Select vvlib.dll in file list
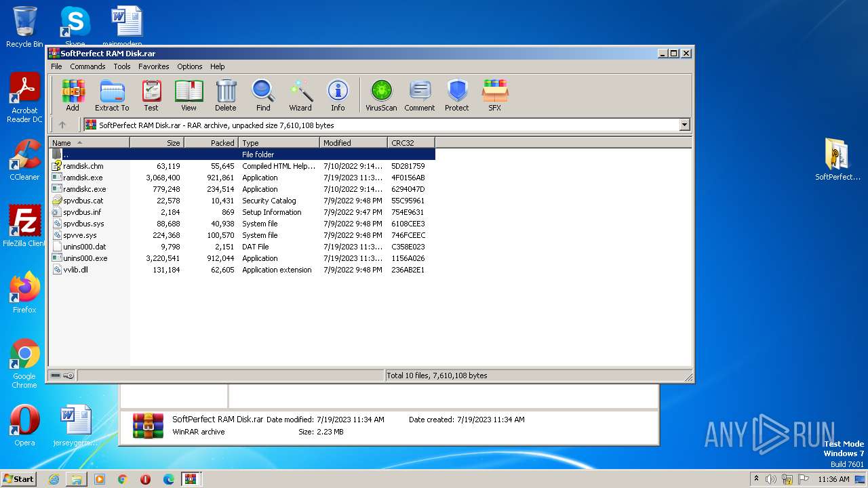Viewport: 868px width, 488px height. pyautogui.click(x=242, y=270)
